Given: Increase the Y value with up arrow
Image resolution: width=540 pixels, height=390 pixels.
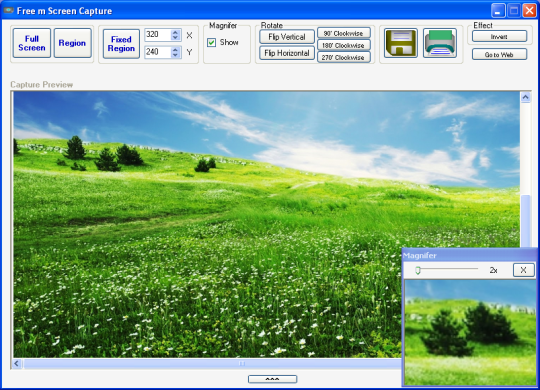Looking at the screenshot, I should [176, 49].
